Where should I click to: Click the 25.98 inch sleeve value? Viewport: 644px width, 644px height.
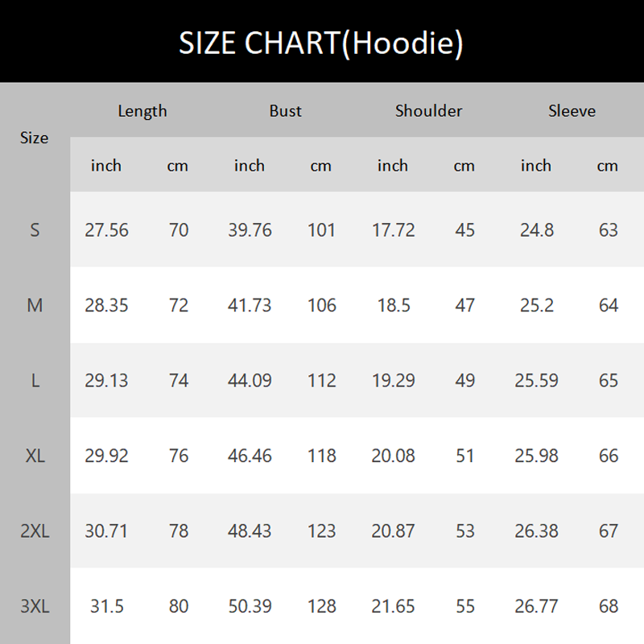536,456
